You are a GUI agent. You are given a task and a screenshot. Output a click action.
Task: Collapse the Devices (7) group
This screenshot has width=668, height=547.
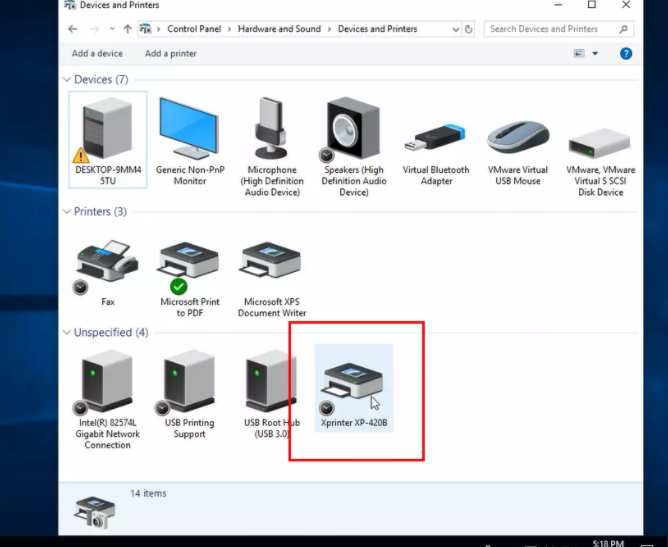click(67, 80)
